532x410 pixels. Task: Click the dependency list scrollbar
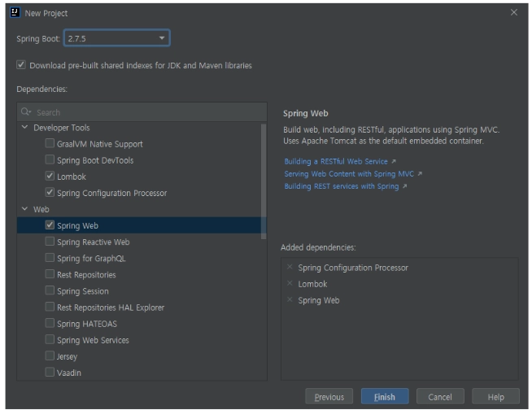click(264, 181)
